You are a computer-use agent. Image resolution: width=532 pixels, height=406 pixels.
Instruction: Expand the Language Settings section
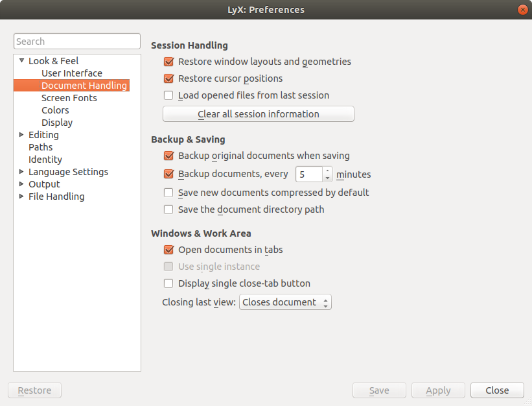point(21,172)
